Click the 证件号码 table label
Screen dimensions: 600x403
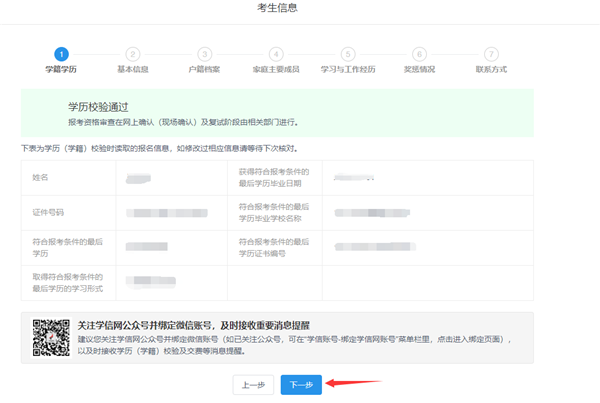coord(48,212)
